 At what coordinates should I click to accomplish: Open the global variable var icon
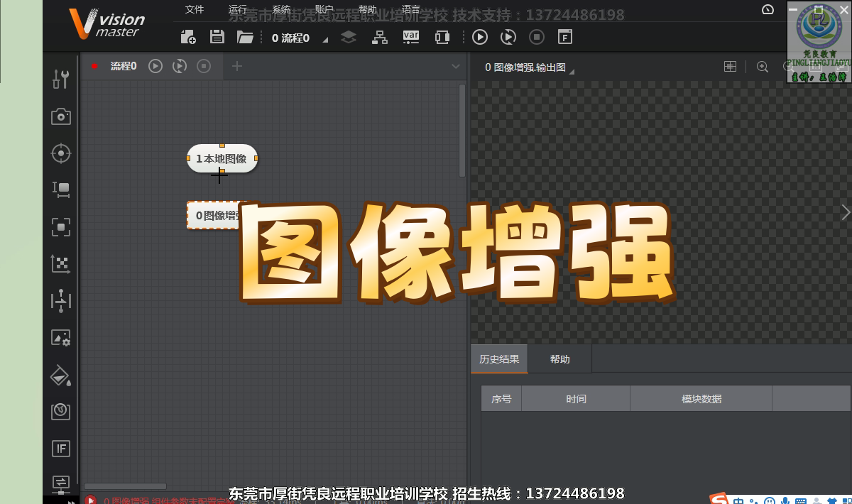pyautogui.click(x=411, y=37)
